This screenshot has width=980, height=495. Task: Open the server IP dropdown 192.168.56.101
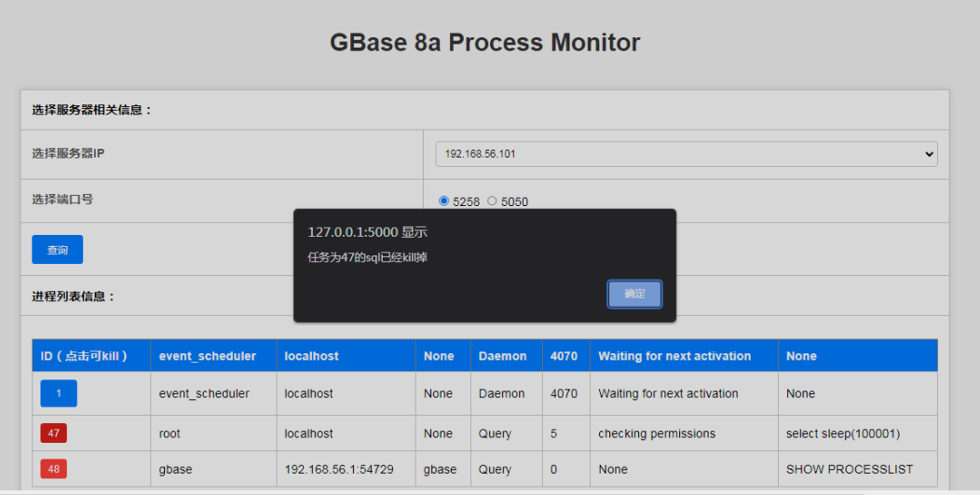[x=687, y=154]
